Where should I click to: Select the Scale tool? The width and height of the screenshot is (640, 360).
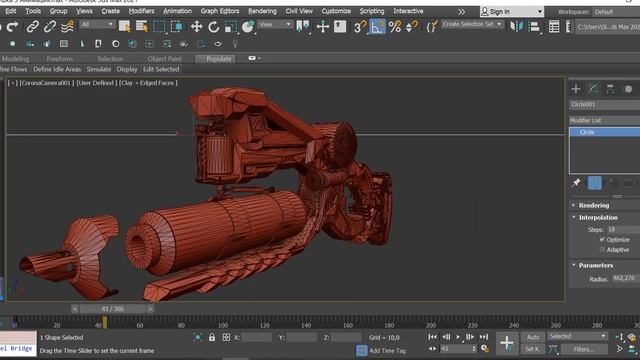[231, 27]
